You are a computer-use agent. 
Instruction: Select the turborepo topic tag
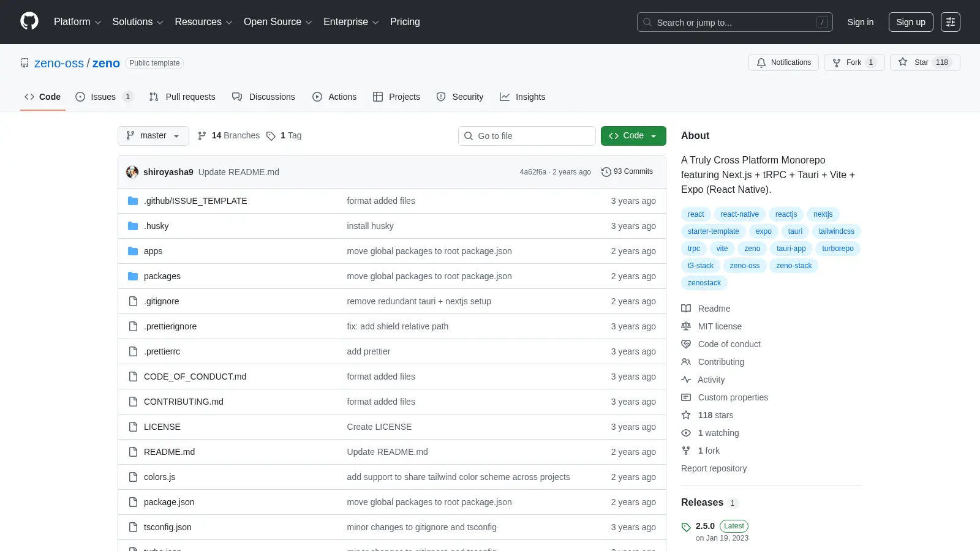837,249
